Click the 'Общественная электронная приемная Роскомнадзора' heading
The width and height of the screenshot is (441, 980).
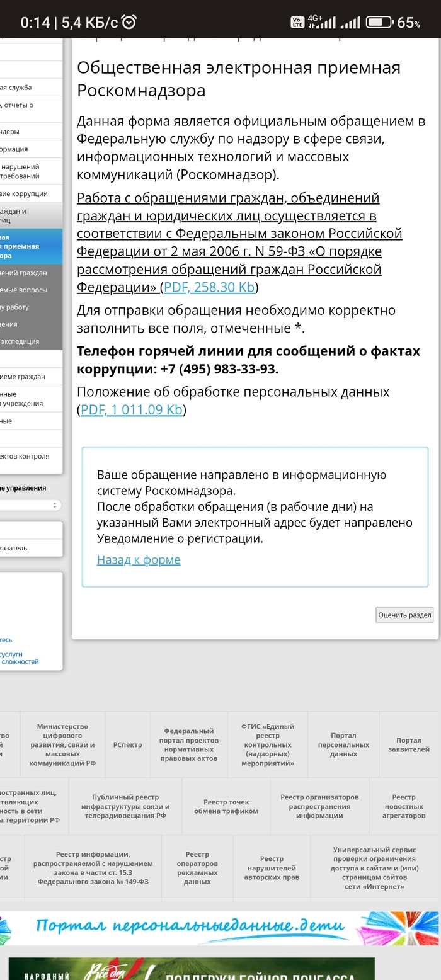coord(239,79)
